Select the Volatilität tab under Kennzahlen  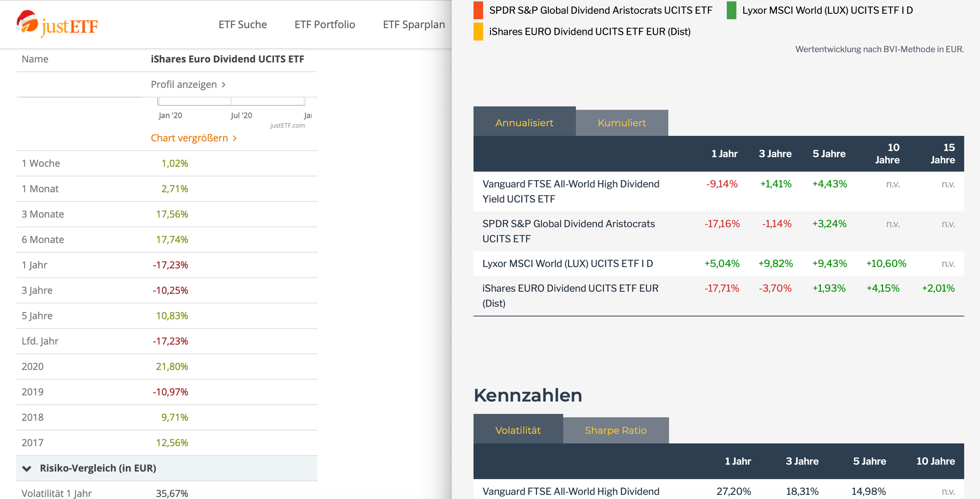pos(518,430)
